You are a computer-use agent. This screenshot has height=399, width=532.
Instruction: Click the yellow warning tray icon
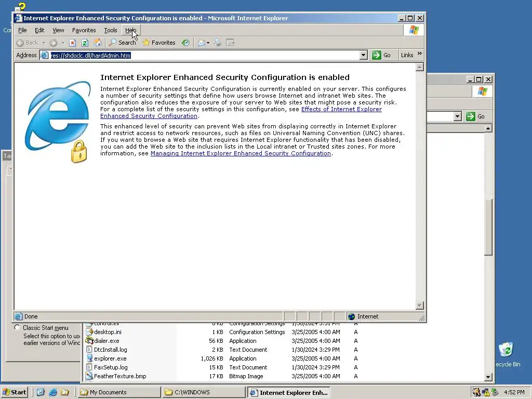click(486, 392)
